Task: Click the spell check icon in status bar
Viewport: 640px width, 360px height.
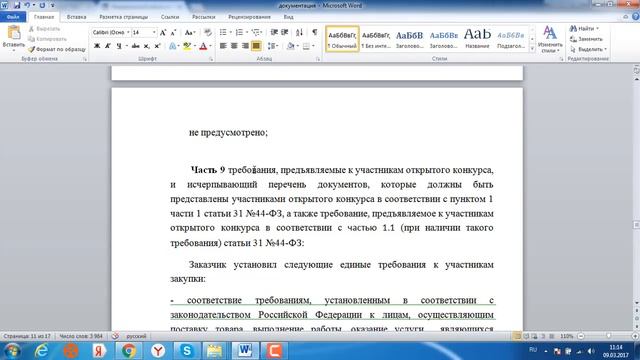Action: pos(116,336)
